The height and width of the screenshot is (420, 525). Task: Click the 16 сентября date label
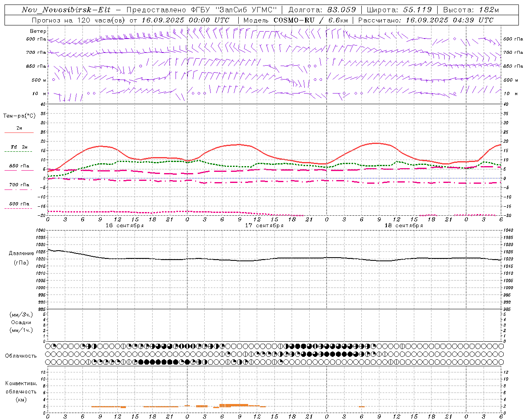125,226
